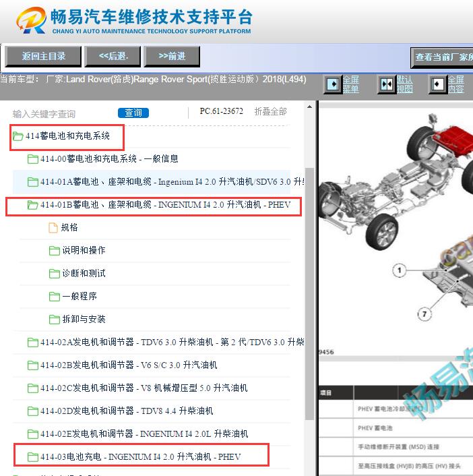This screenshot has width=473, height=476.
Task: Click callout number 1 on diagram
Action: [400, 270]
